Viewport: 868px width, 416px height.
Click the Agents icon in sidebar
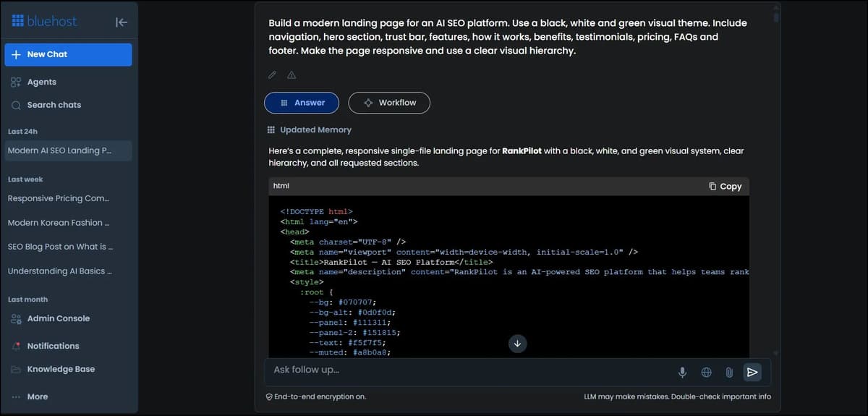16,82
